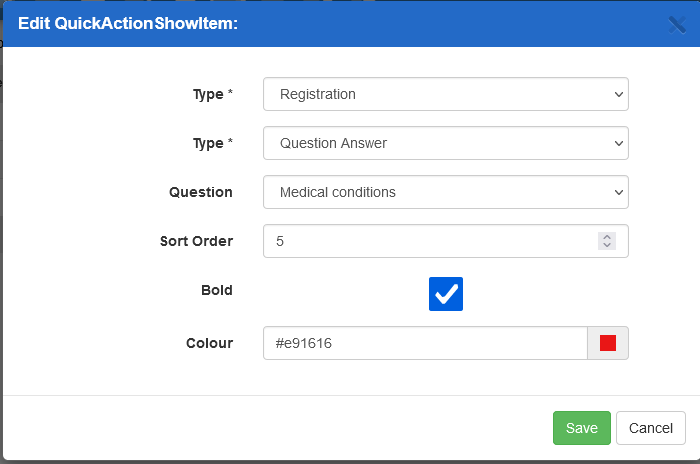Decrease Sort Order with down arrow
The height and width of the screenshot is (464, 700).
click(607, 245)
